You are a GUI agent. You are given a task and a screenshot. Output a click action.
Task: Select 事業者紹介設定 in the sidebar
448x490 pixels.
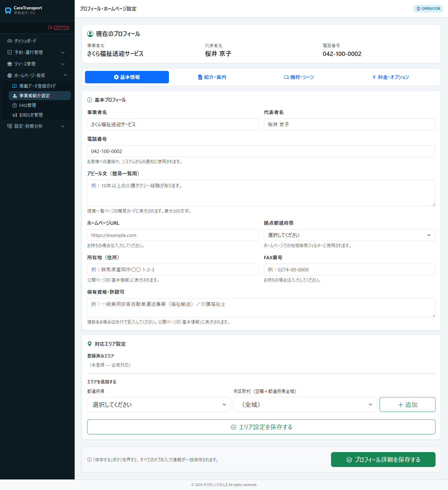[40, 96]
